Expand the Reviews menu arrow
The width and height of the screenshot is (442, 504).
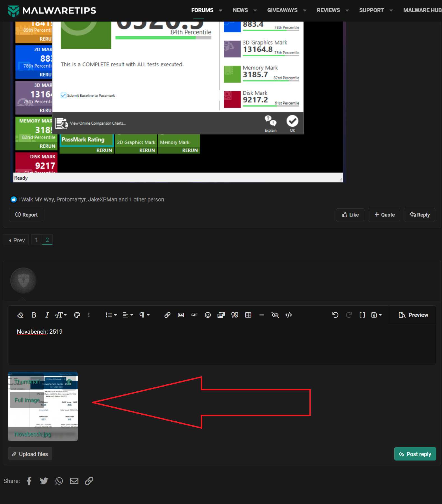(347, 11)
